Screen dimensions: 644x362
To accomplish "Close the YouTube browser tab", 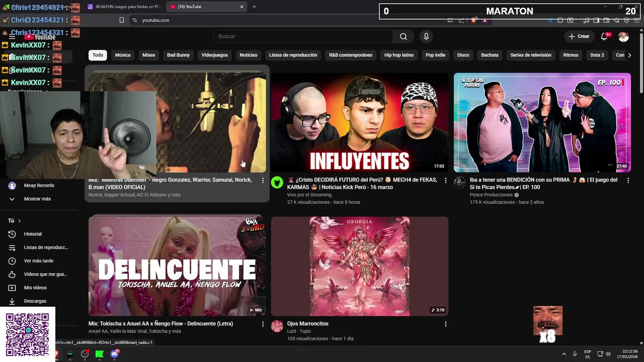I will point(242,7).
